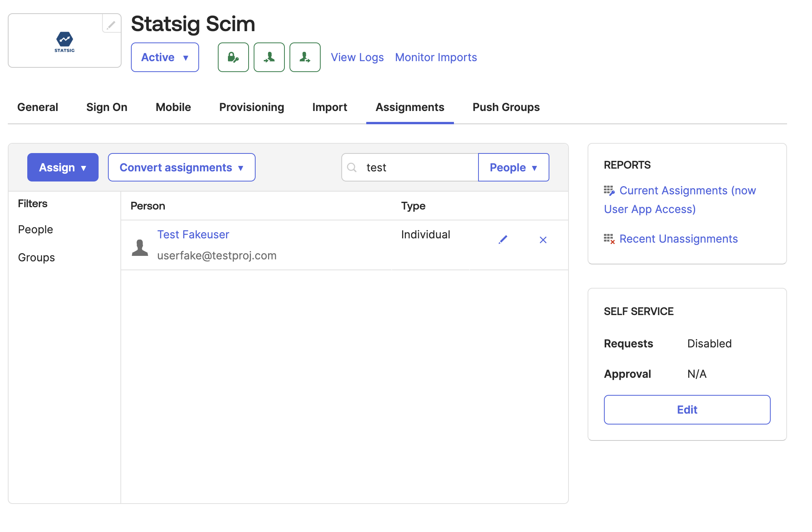Open the Assign dropdown
812x532 pixels.
[x=62, y=167]
